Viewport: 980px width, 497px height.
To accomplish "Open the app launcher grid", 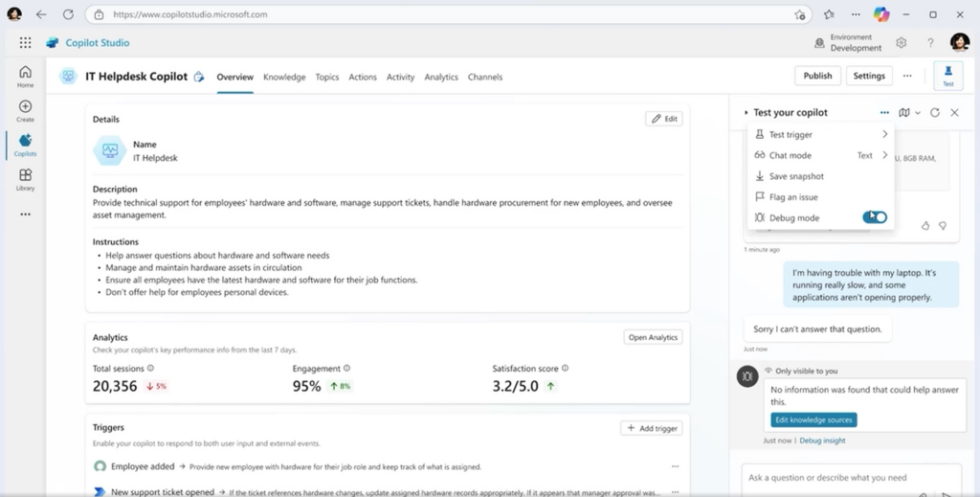I will pos(25,42).
